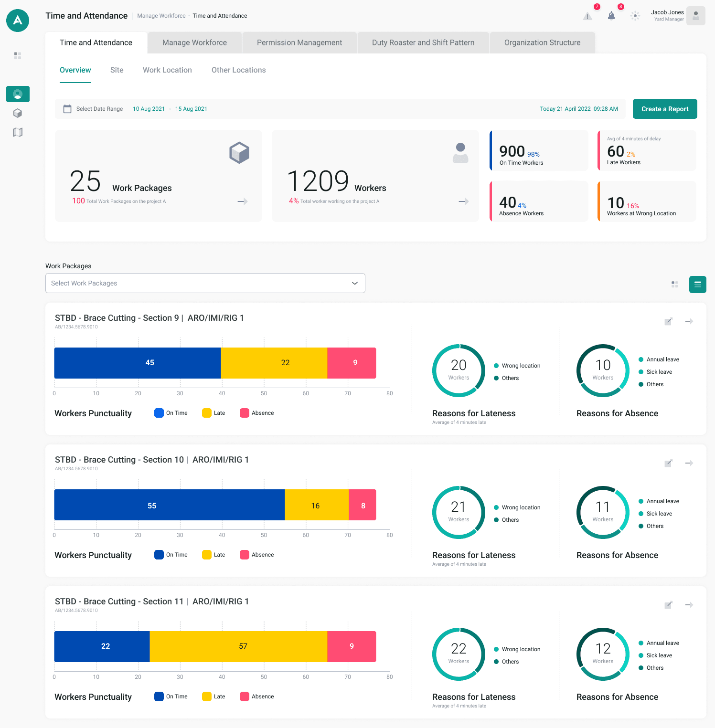
Task: Open the Organization Structure tab
Action: tap(543, 42)
